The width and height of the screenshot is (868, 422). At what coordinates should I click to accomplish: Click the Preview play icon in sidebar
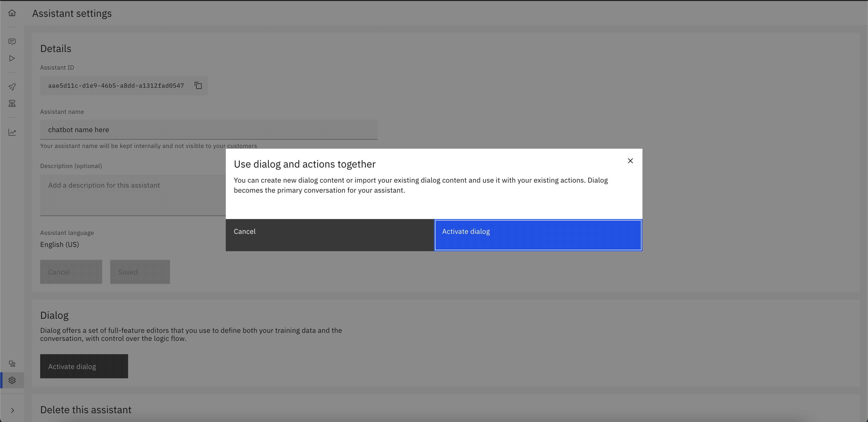12,58
